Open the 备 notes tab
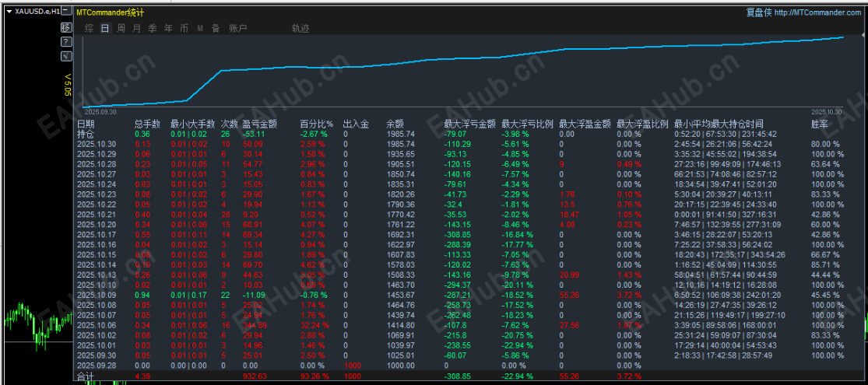868x385 pixels. 216,28
